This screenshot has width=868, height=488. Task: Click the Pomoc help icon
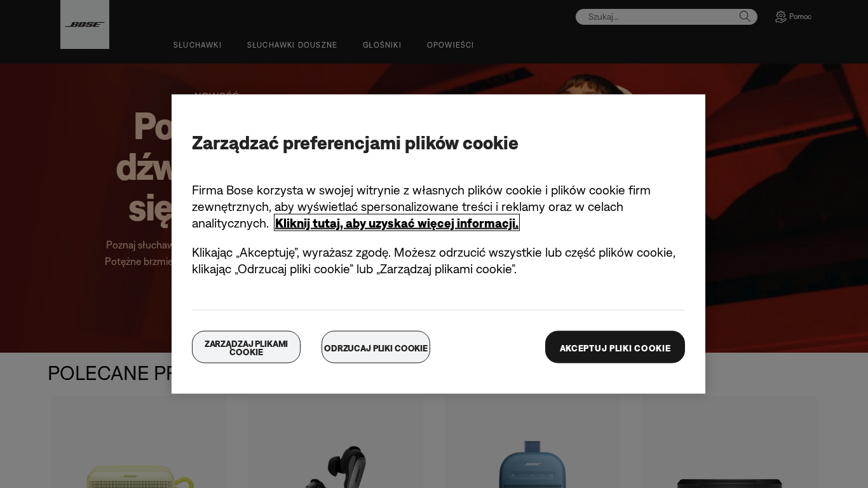click(x=781, y=17)
